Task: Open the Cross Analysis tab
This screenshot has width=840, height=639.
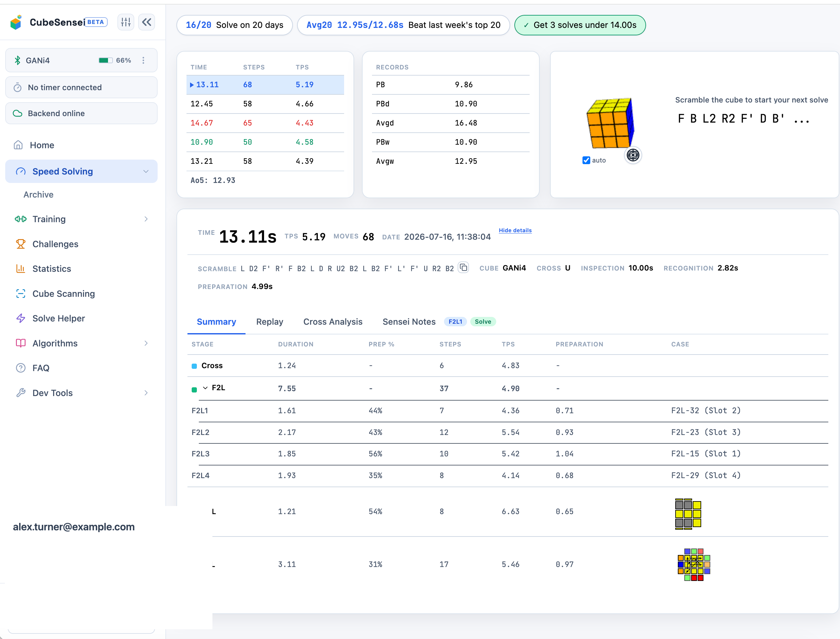Action: [x=333, y=322]
